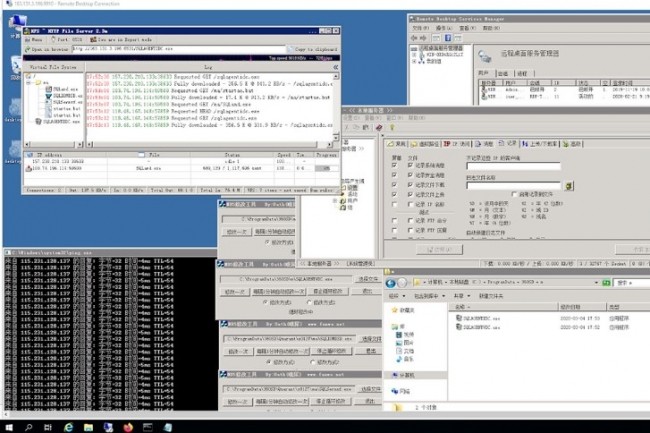
Task: Click 'Open in browser' in HFS
Action: point(46,49)
